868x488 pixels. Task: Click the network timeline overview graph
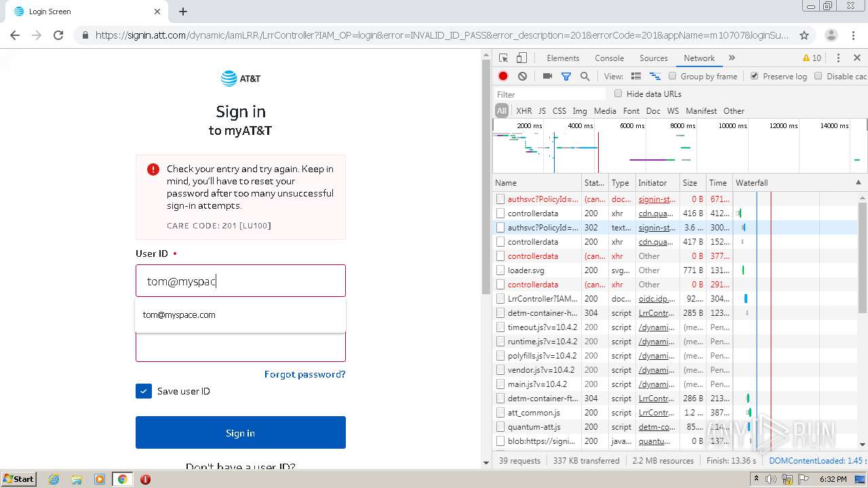tap(679, 146)
